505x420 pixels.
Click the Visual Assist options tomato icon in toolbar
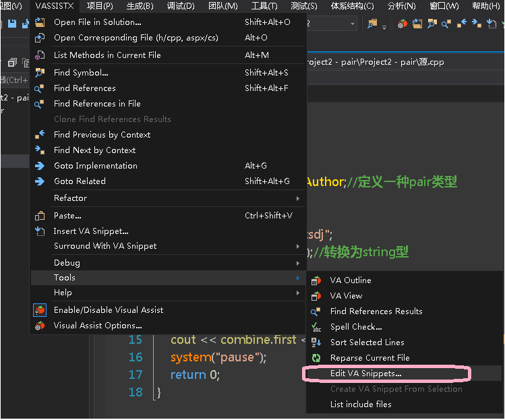403,24
